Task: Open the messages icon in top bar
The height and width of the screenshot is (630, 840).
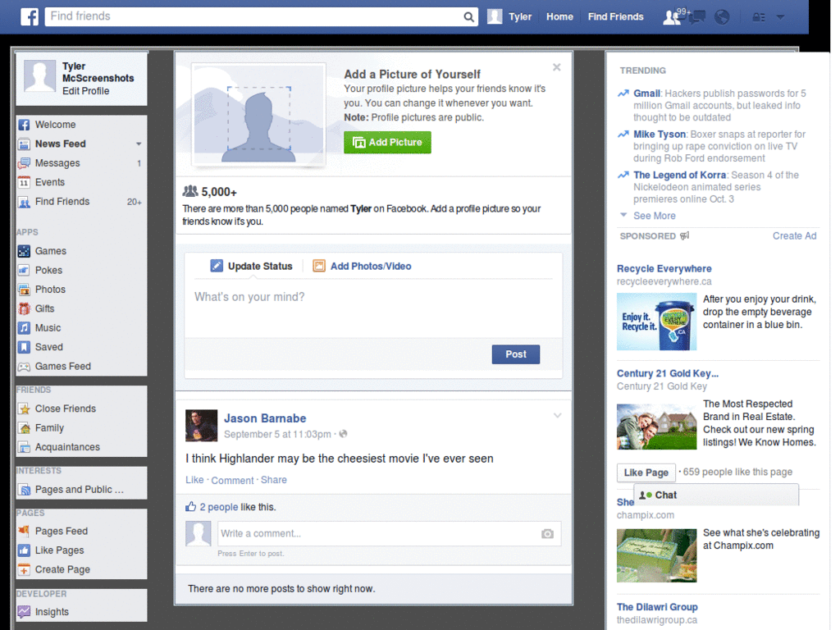Action: coord(698,16)
